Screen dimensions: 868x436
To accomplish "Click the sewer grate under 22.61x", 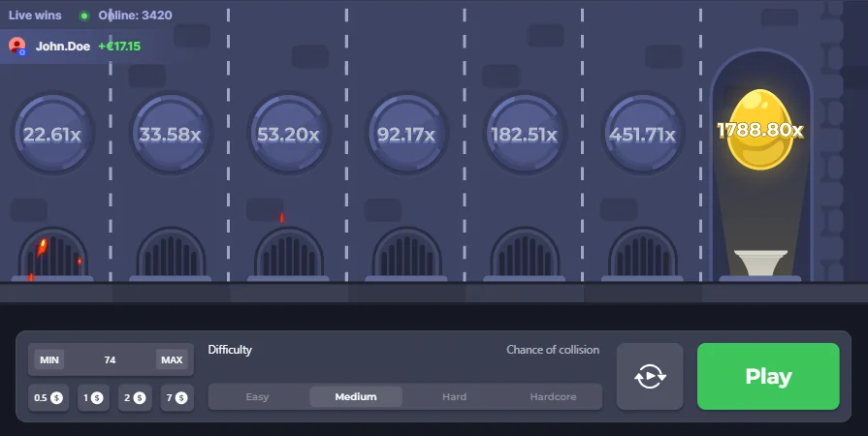I will tap(52, 255).
